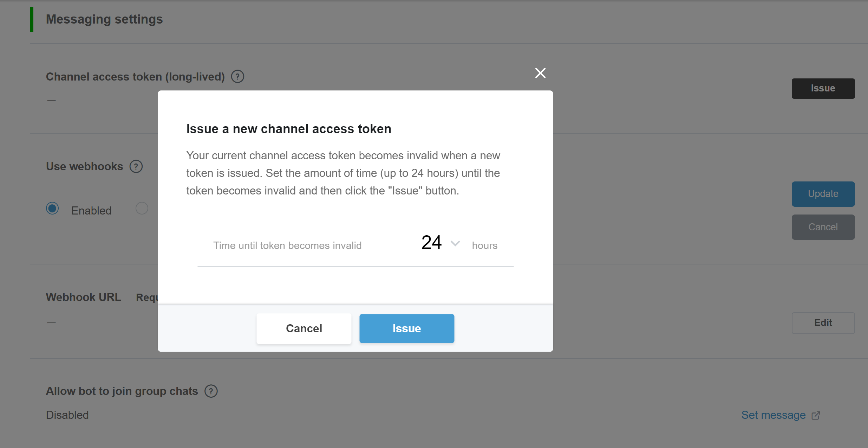This screenshot has width=868, height=448.
Task: Click the Time until token becomes invalid row
Action: (x=355, y=245)
